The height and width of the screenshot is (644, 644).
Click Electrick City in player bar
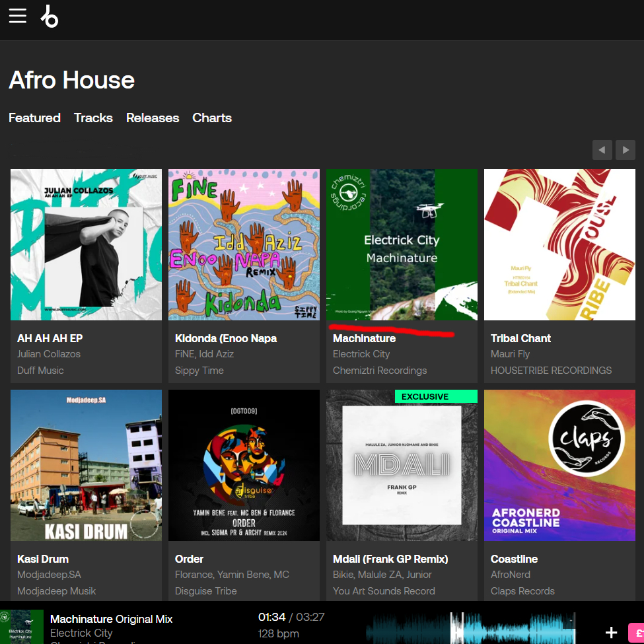coord(81,633)
